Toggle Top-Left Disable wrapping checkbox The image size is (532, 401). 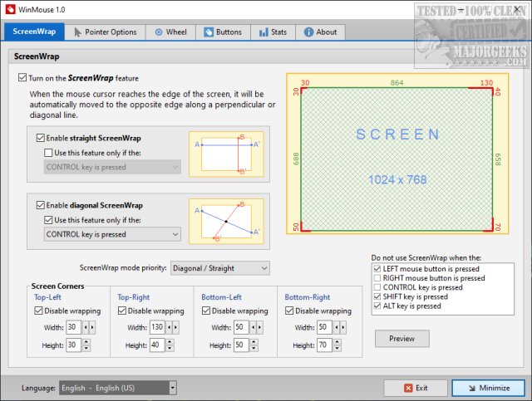[x=38, y=311]
